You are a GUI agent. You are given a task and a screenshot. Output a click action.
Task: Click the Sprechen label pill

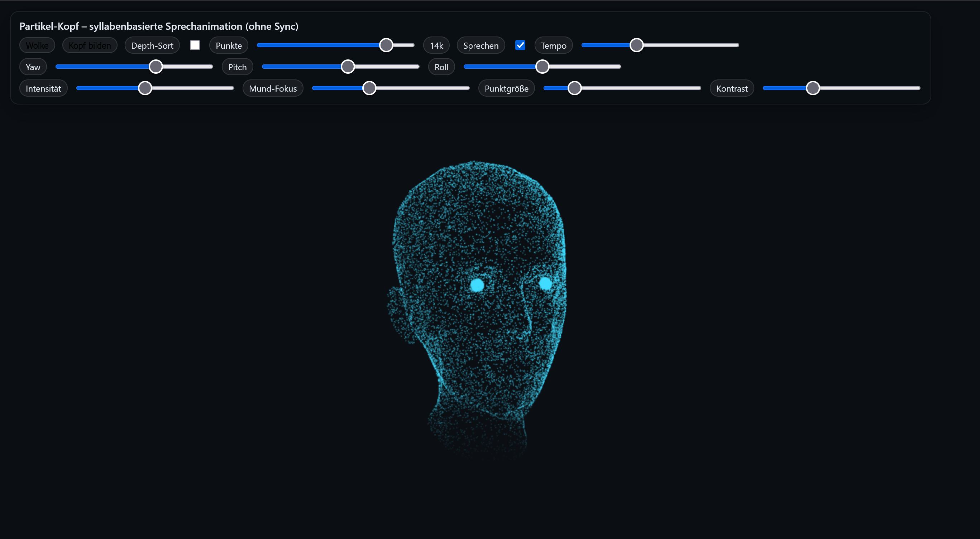click(x=480, y=45)
